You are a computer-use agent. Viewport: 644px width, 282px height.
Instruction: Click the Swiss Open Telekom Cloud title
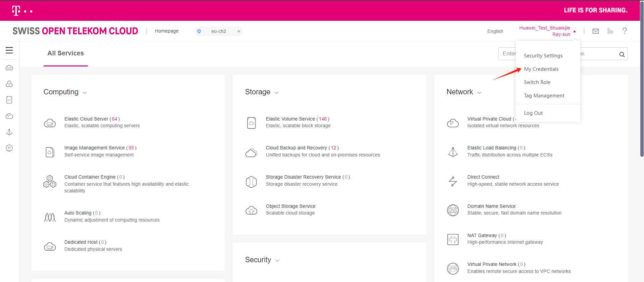pos(75,31)
